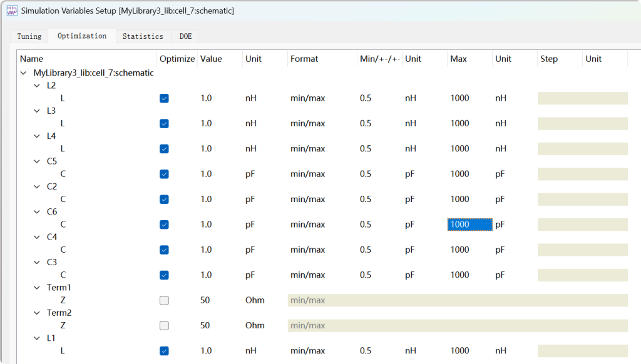This screenshot has height=364, width=641.
Task: Collapse the C3 tree node
Action: [x=37, y=262]
